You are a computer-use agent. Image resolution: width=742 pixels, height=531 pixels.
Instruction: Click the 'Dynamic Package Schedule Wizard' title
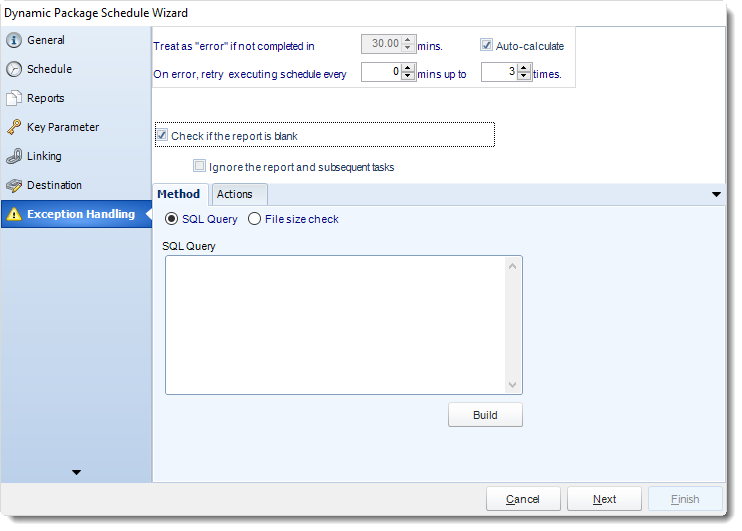tap(96, 13)
